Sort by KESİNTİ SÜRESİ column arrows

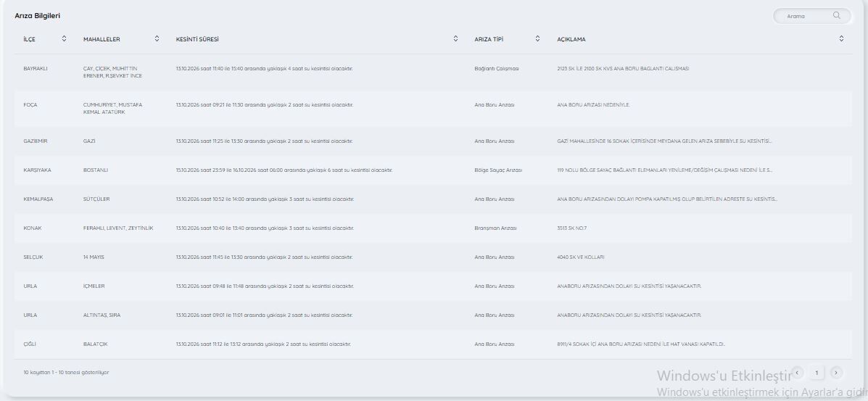pyautogui.click(x=455, y=38)
